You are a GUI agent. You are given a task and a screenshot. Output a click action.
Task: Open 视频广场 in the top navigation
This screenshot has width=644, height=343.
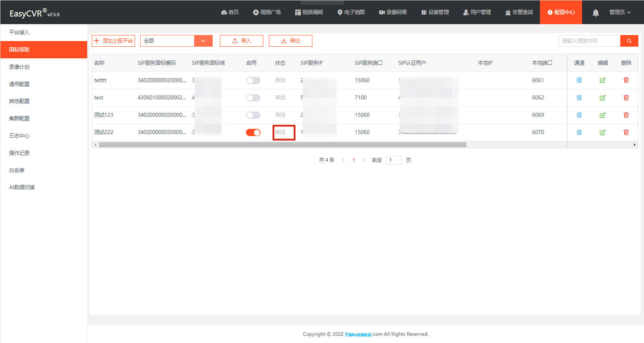[x=267, y=12]
